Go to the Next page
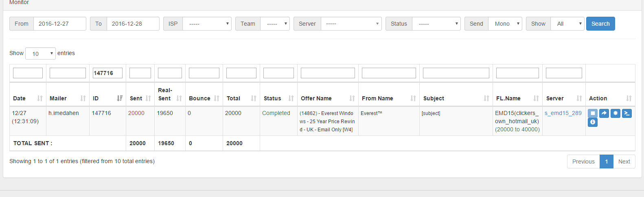Viewport: 644px width, 197px height. tap(624, 162)
